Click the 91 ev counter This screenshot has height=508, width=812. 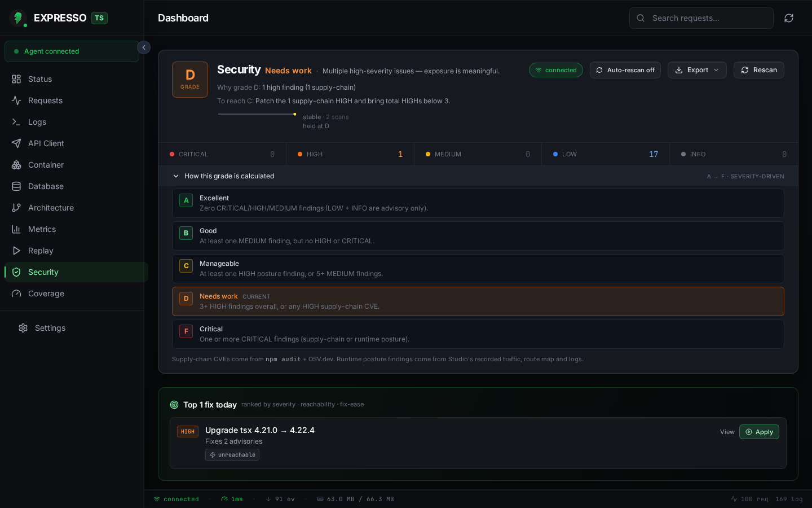pos(280,499)
